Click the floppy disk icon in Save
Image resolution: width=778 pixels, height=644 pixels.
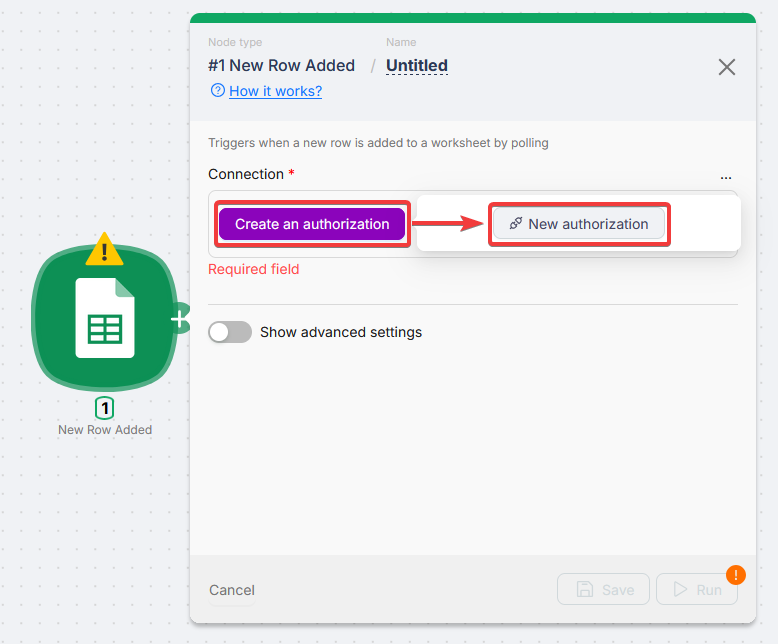pyautogui.click(x=585, y=590)
